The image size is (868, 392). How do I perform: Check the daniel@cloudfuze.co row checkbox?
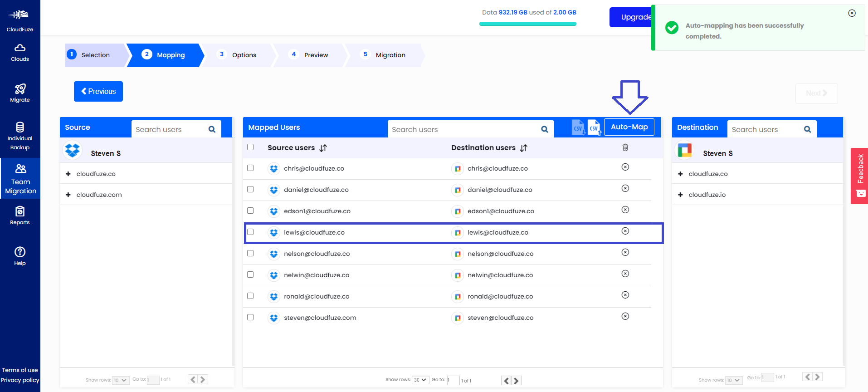pyautogui.click(x=250, y=189)
